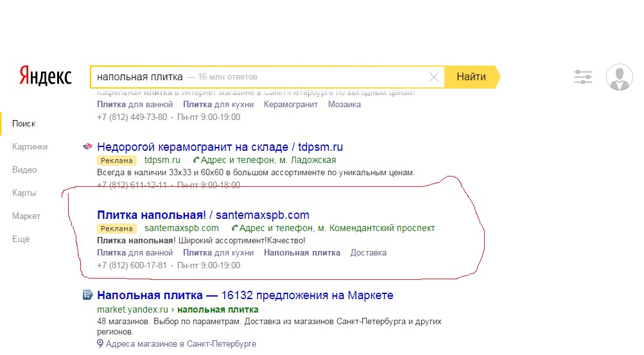Click the green tdpsm.ru domain link

[162, 160]
